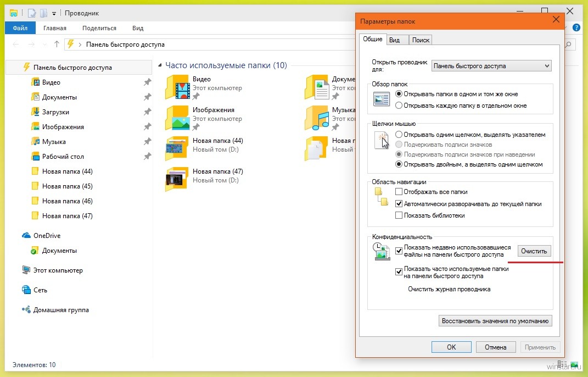Select Новая папка (44) thumbnail in main pane
Screen dimensions: 588x377
point(177,149)
